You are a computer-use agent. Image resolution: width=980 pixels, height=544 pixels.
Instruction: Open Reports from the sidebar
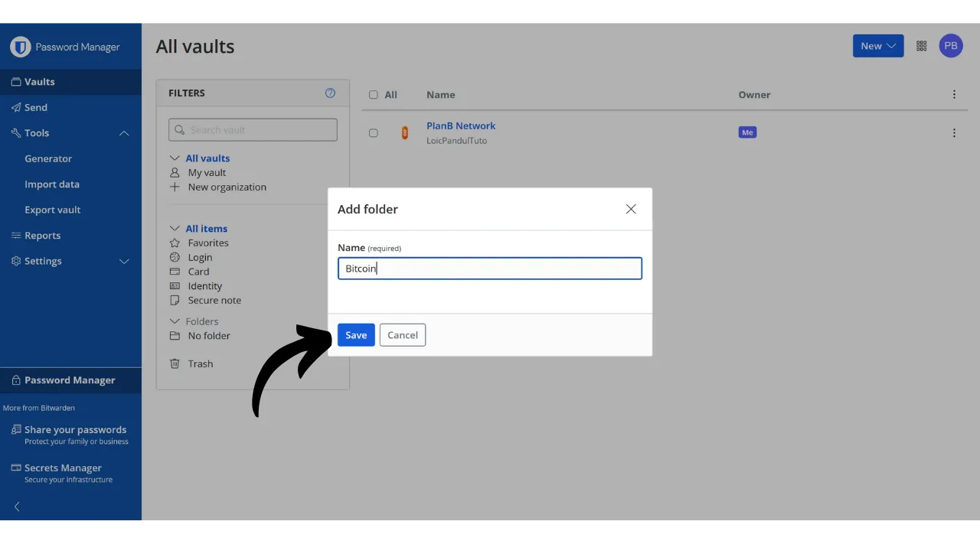(42, 236)
